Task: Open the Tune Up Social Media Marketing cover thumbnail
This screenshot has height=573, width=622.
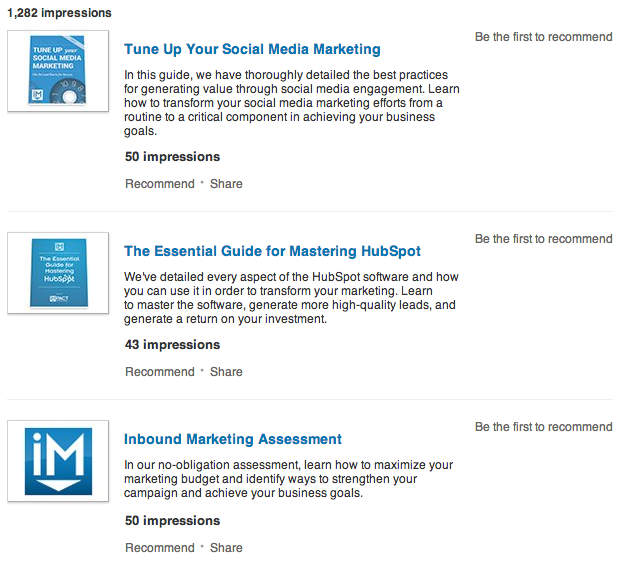Action: [x=58, y=70]
